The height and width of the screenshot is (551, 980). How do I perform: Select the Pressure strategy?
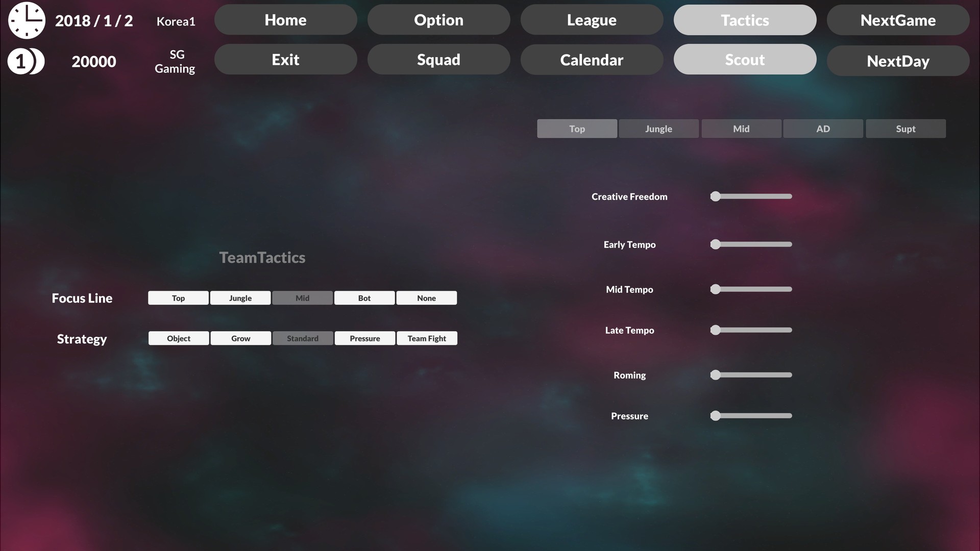364,338
